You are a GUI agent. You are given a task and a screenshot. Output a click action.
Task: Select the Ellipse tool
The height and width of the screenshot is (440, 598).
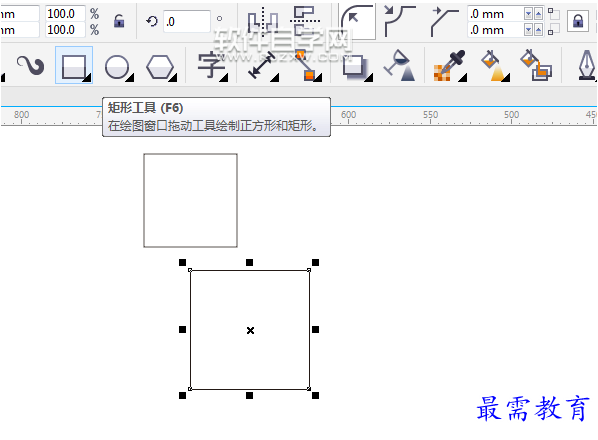click(117, 67)
